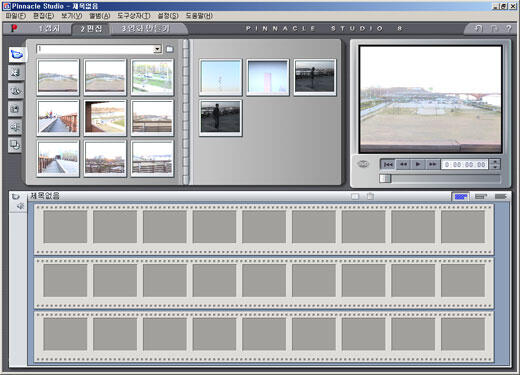This screenshot has width=520, height=375.
Task: Jump to beginning of preview video
Action: coord(388,164)
